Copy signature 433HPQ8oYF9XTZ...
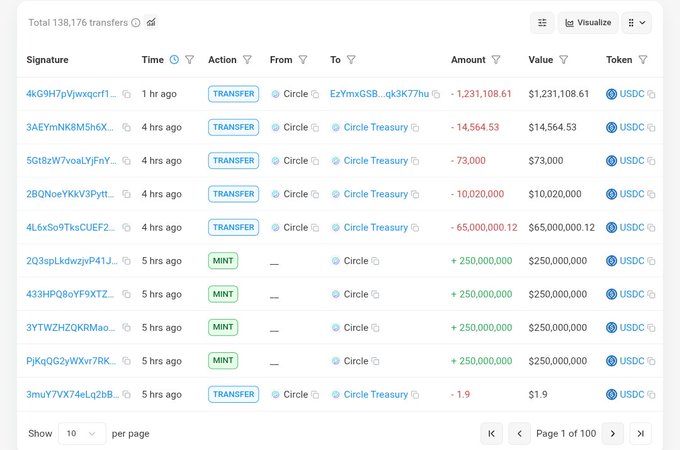680x450 pixels. click(x=127, y=294)
